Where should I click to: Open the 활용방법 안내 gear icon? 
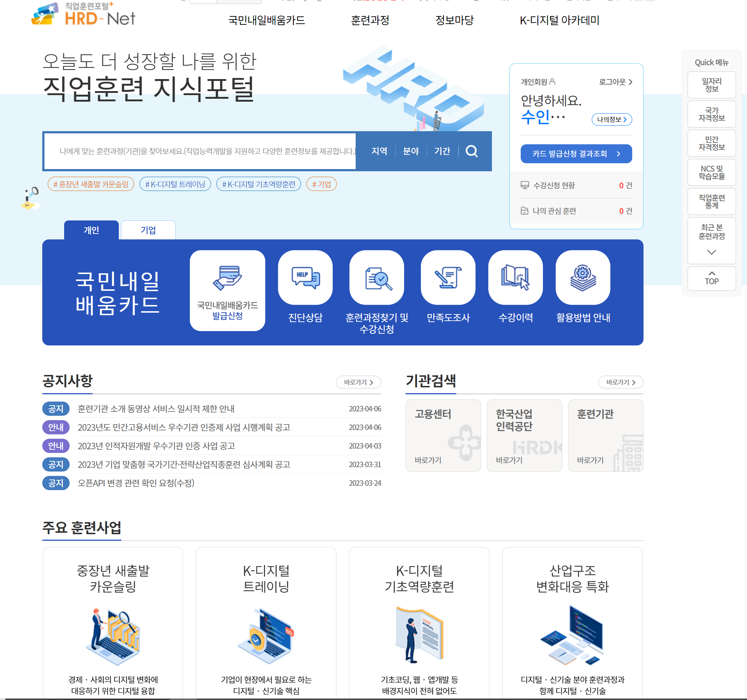(583, 277)
